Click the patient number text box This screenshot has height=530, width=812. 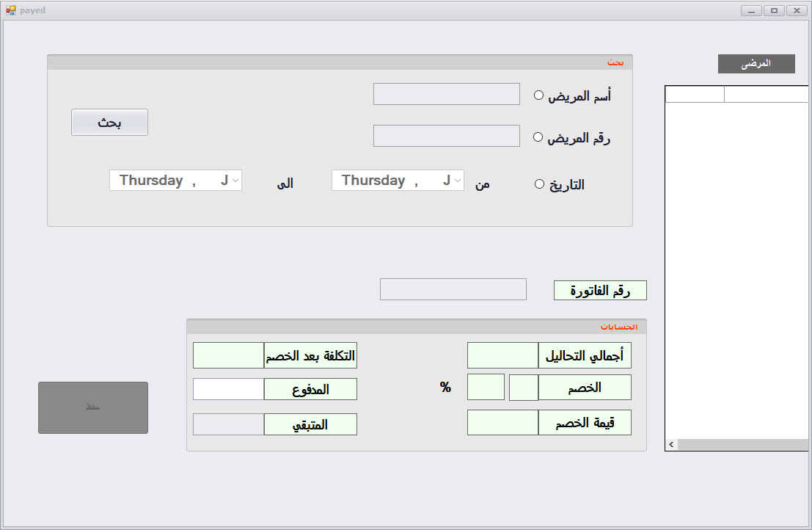coord(446,135)
